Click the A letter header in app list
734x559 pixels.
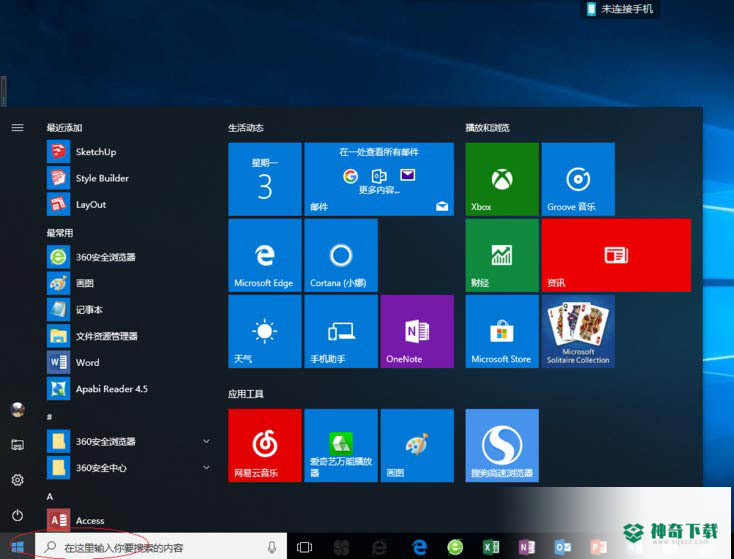click(x=50, y=496)
